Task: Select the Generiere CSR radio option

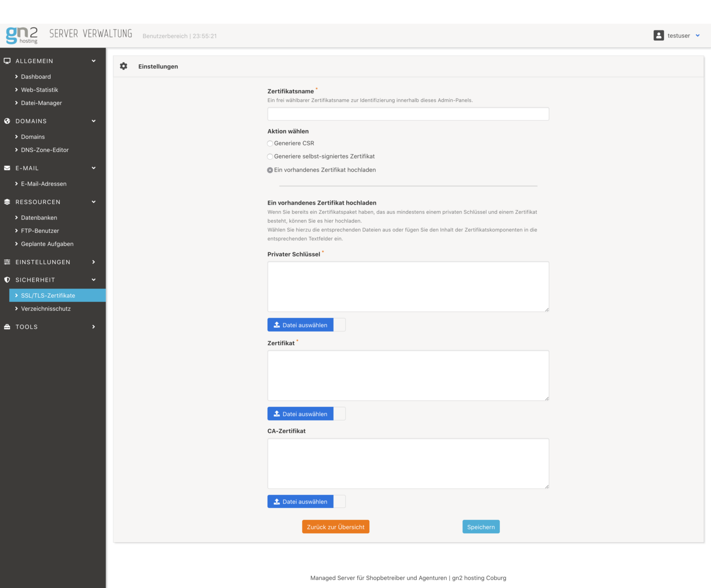Action: (x=270, y=144)
